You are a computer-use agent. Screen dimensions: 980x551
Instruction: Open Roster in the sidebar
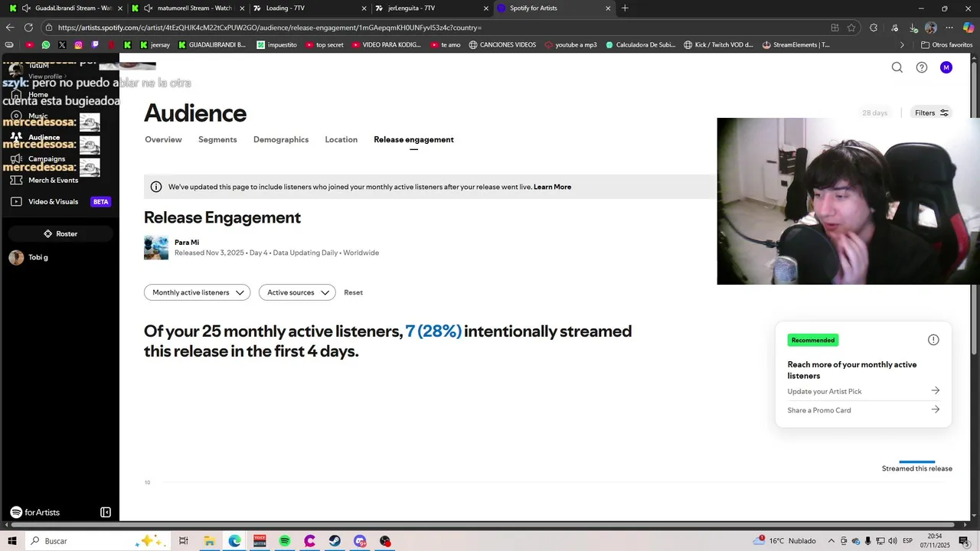pos(60,233)
